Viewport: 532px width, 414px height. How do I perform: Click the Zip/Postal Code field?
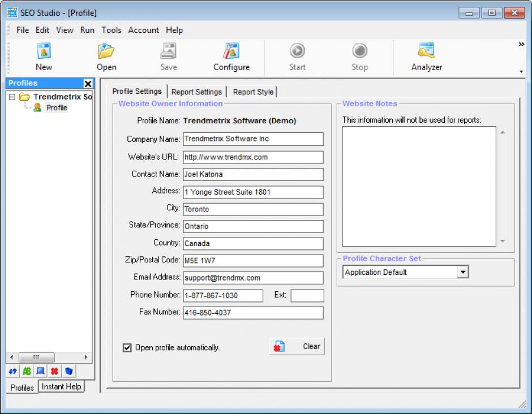tap(253, 261)
